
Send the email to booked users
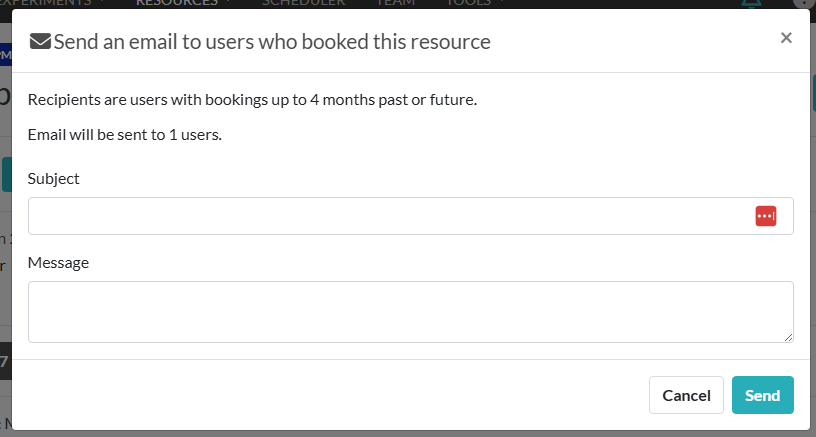762,395
